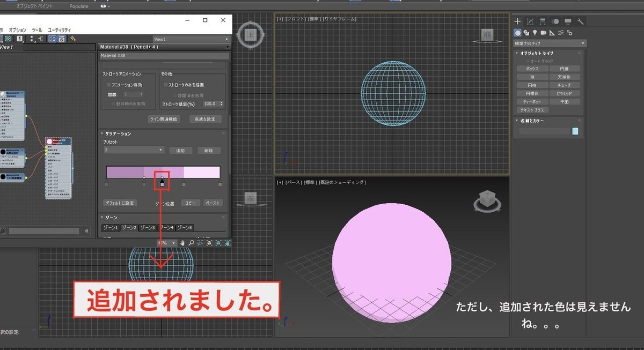Toggle the first zone enable box under gradient
Viewport: 644px width, 350px height.
coord(107,184)
